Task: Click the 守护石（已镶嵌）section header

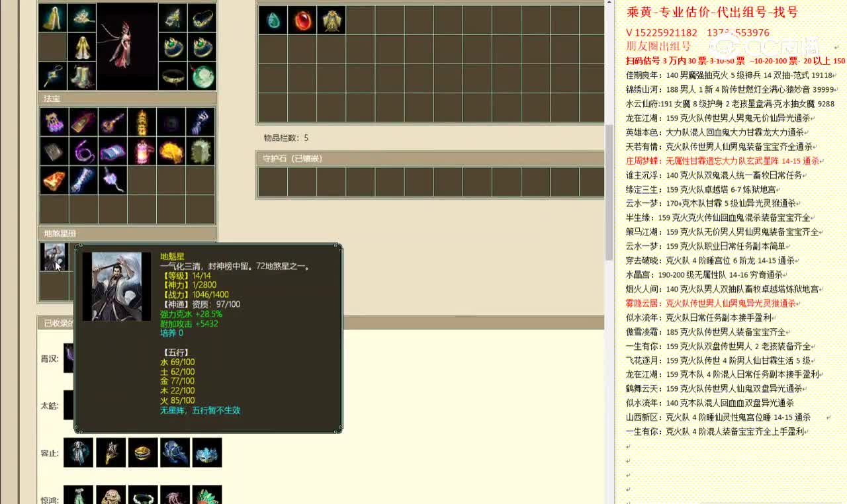Action: pyautogui.click(x=430, y=159)
